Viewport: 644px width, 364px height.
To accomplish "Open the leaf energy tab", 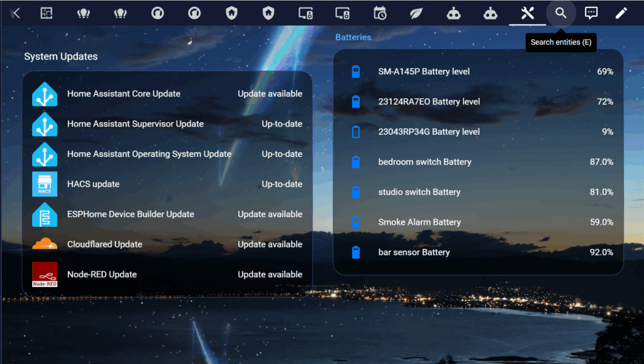I will coord(416,13).
